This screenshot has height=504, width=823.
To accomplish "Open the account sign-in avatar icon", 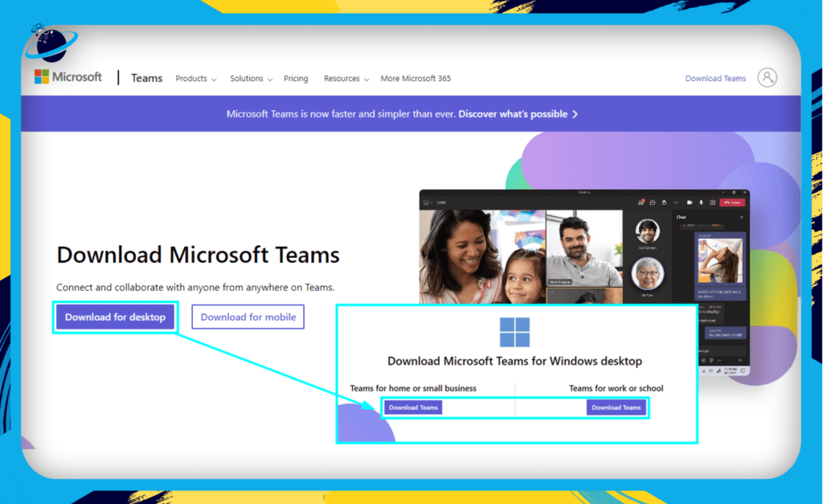I will click(767, 78).
